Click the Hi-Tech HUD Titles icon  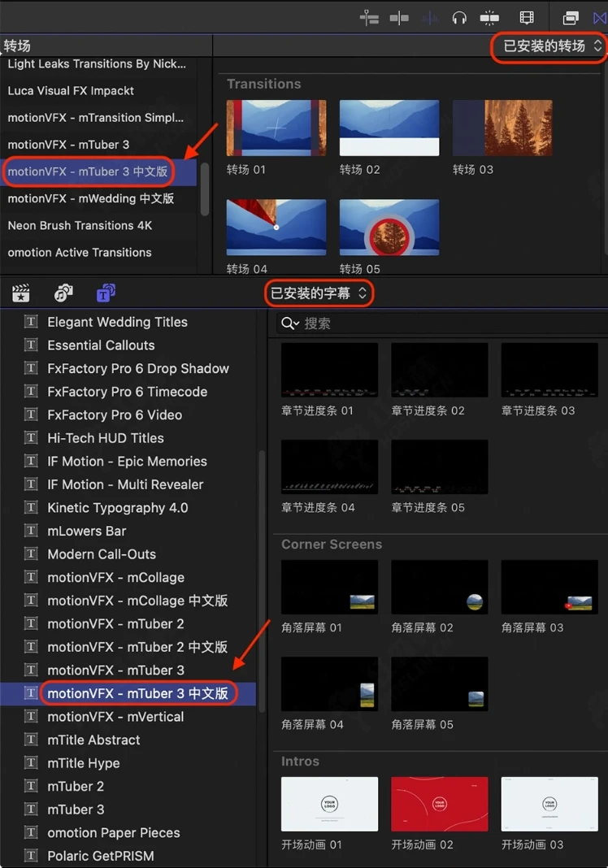click(31, 438)
